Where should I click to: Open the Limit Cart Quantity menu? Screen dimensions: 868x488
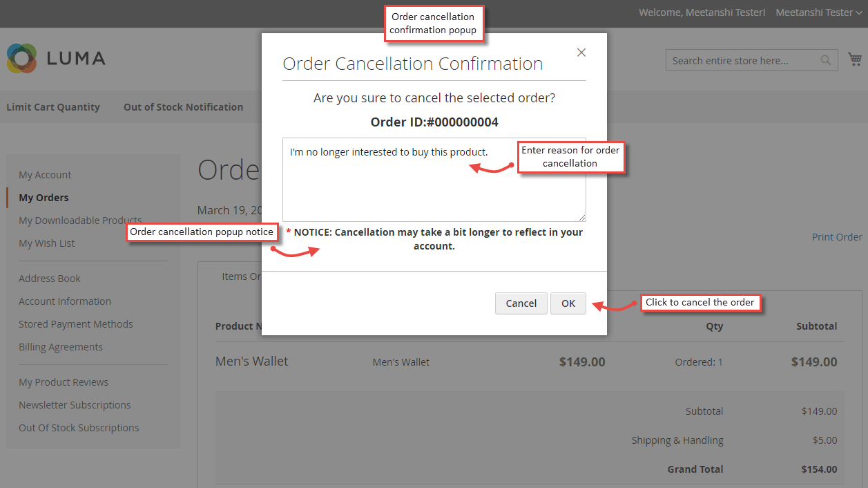pyautogui.click(x=53, y=106)
